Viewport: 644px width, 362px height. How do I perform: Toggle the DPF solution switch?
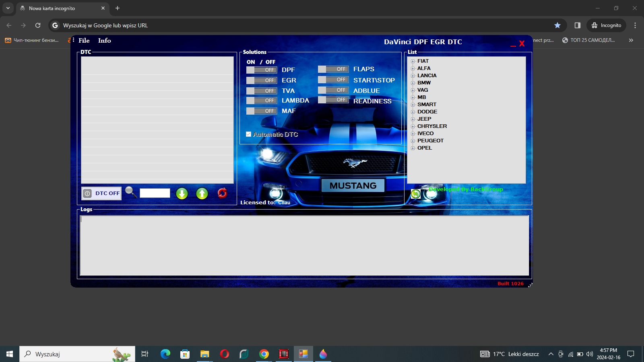pyautogui.click(x=262, y=70)
